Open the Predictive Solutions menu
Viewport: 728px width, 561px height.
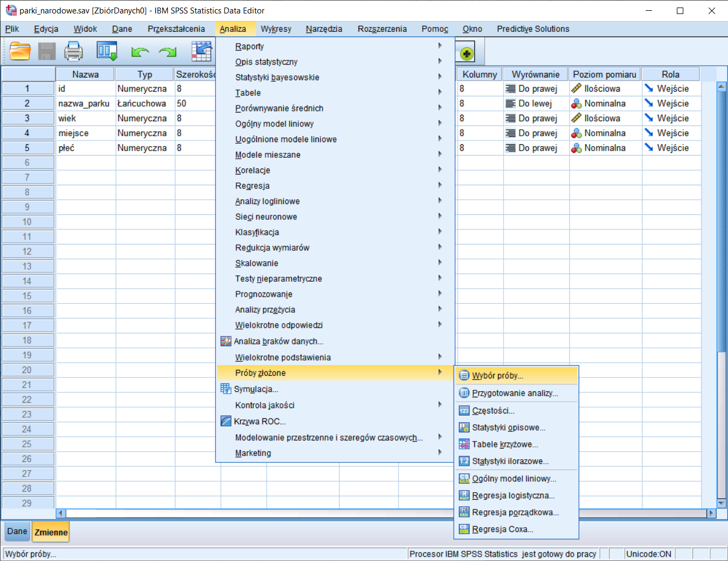coord(533,29)
